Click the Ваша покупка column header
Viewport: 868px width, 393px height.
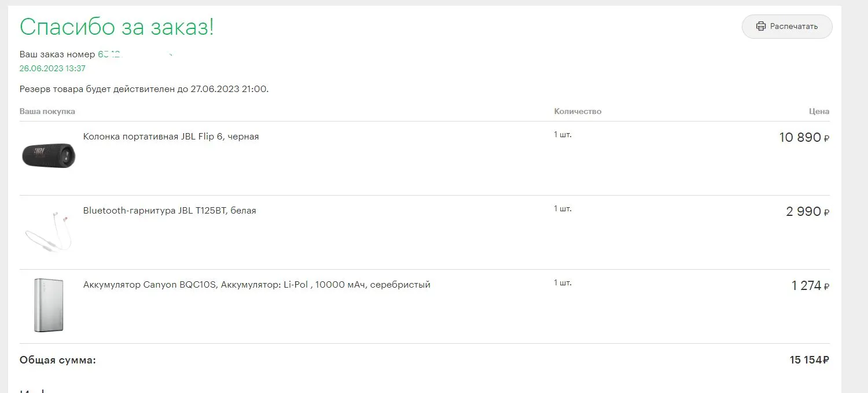[x=47, y=111]
